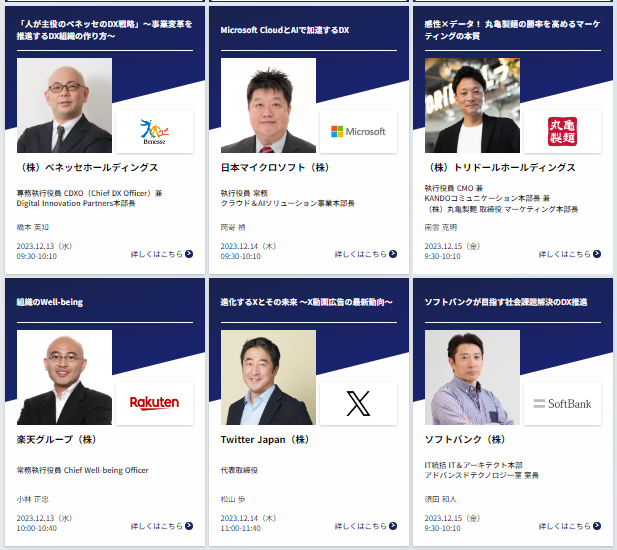Open details link for the Twitter Japan session

click(366, 526)
